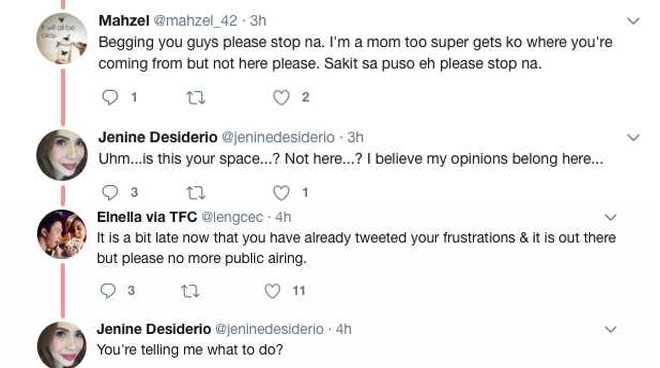Retweet Mahzel's tweet
The width and height of the screenshot is (660, 368).
tap(196, 98)
